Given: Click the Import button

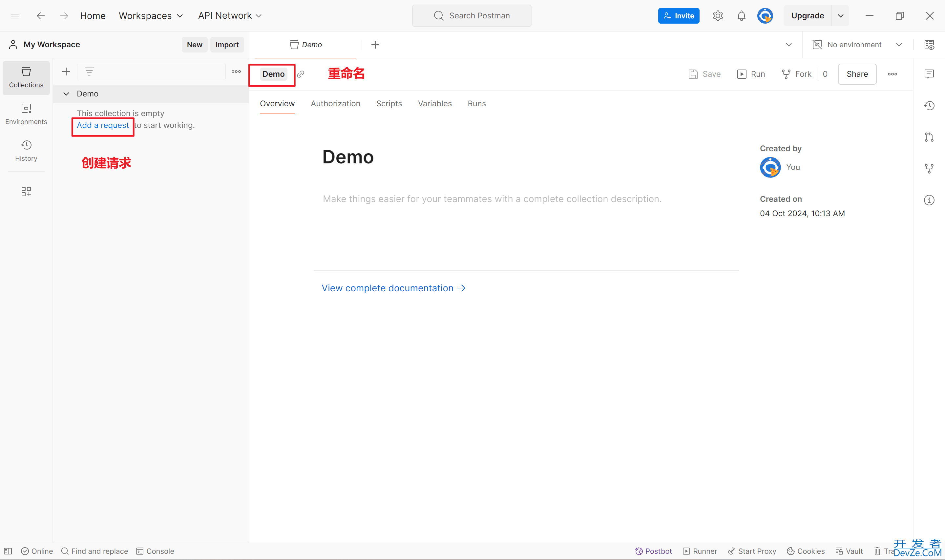Looking at the screenshot, I should (227, 45).
